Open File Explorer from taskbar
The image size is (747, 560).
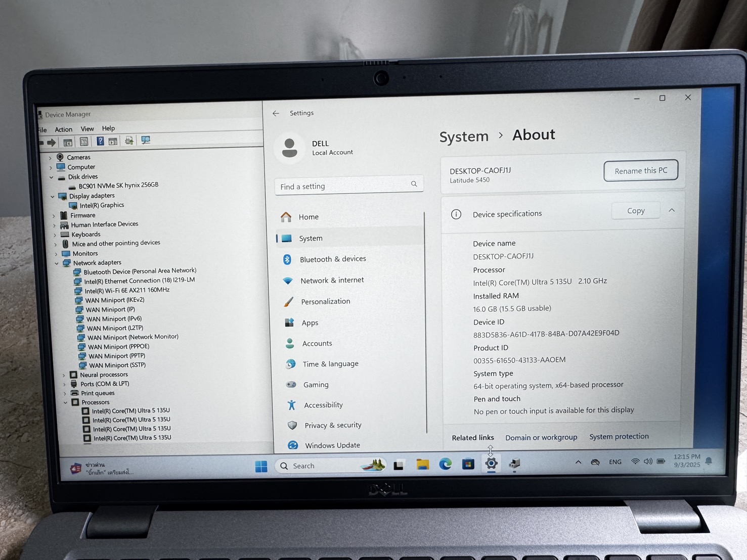(423, 464)
